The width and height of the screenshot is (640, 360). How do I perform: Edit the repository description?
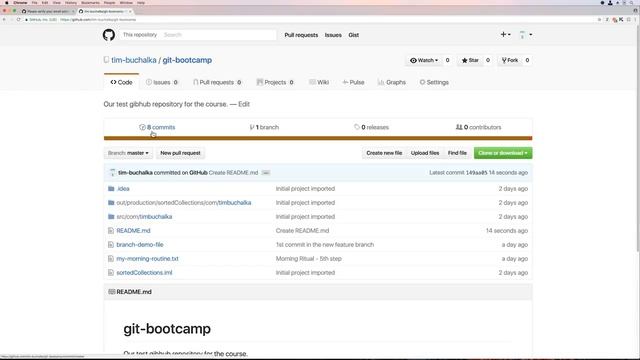point(244,104)
